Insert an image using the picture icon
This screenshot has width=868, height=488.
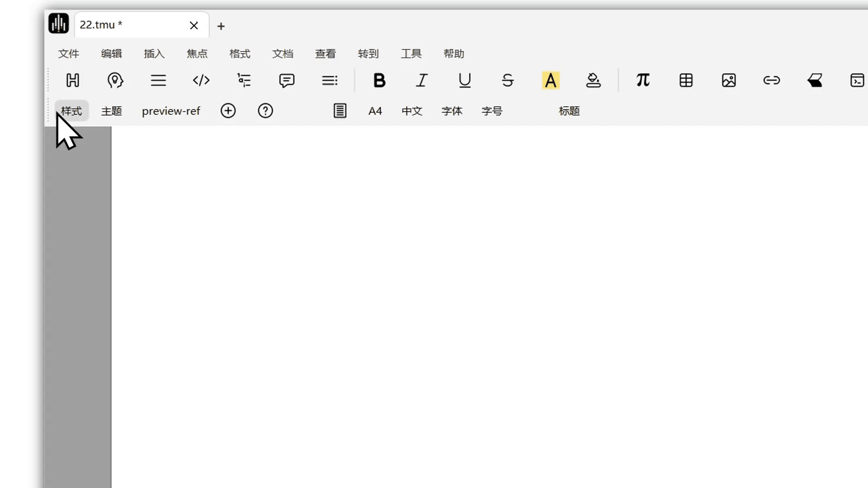tap(729, 80)
